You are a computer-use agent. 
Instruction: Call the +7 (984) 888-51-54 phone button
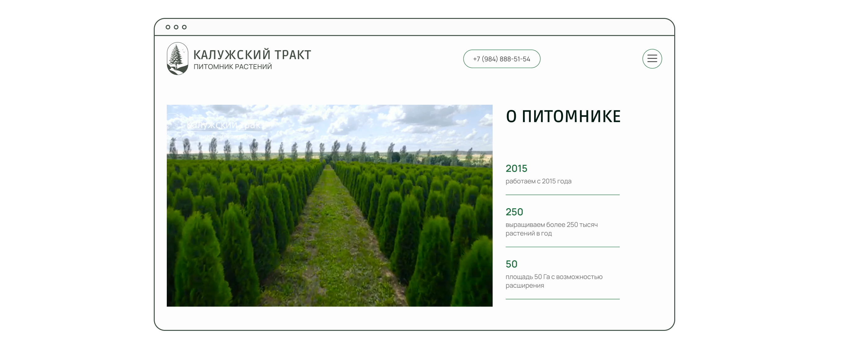coord(501,59)
